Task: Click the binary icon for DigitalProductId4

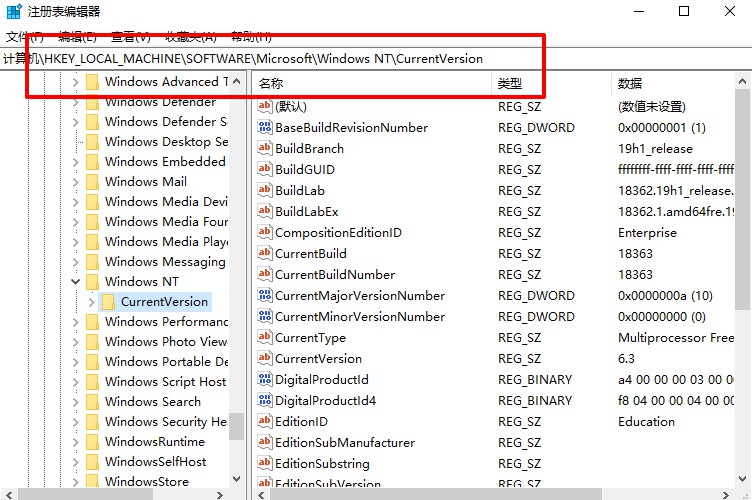Action: [x=265, y=400]
